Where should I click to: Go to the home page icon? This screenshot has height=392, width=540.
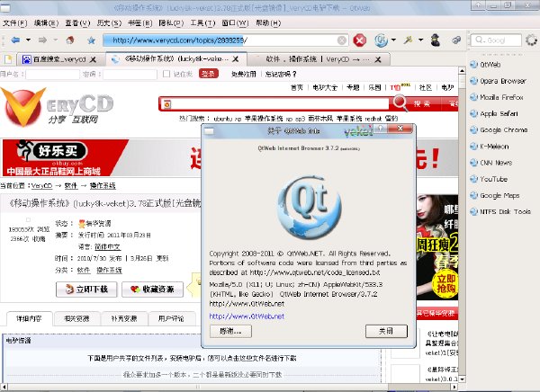pyautogui.click(x=70, y=40)
